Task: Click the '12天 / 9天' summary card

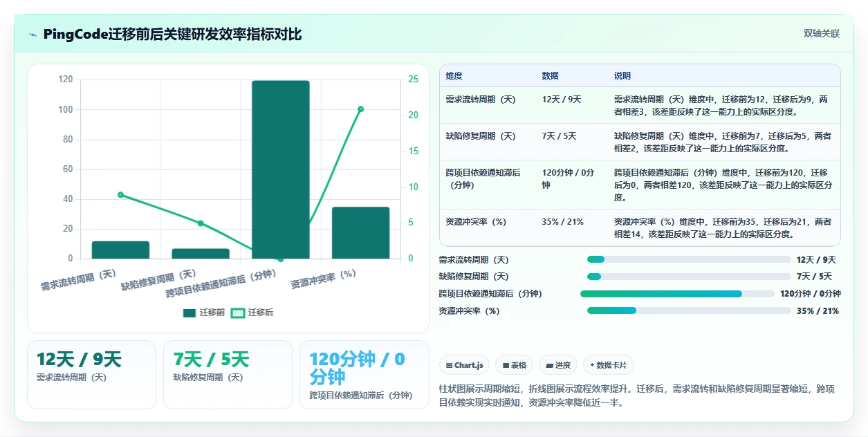Action: tap(91, 374)
